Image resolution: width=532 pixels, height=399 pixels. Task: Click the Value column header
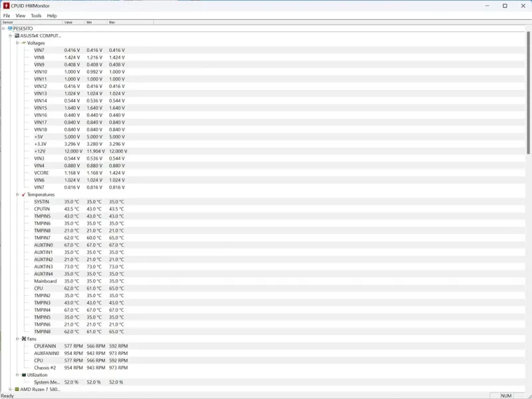tap(74, 22)
